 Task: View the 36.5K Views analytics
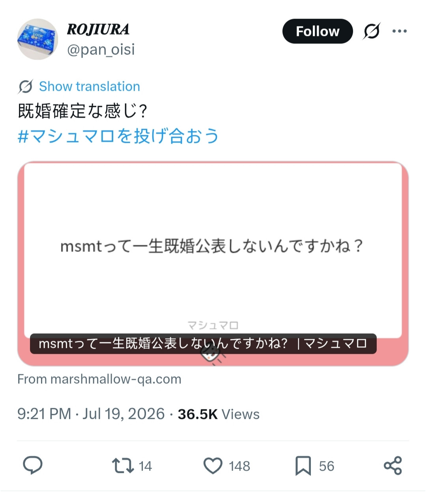219,414
